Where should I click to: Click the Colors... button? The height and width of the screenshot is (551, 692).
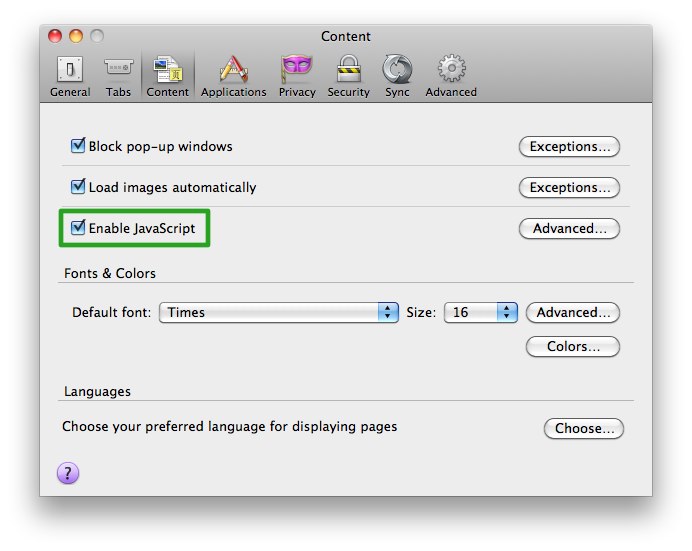573,346
